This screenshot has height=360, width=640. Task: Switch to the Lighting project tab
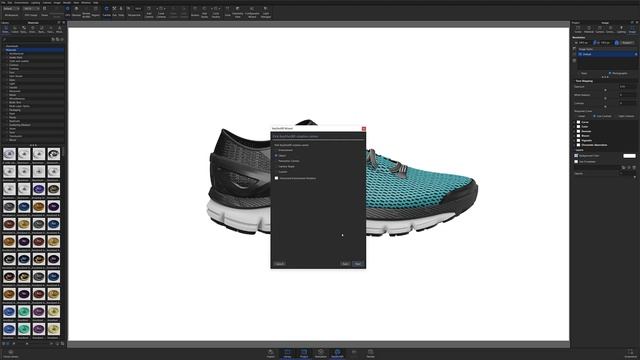621,29
